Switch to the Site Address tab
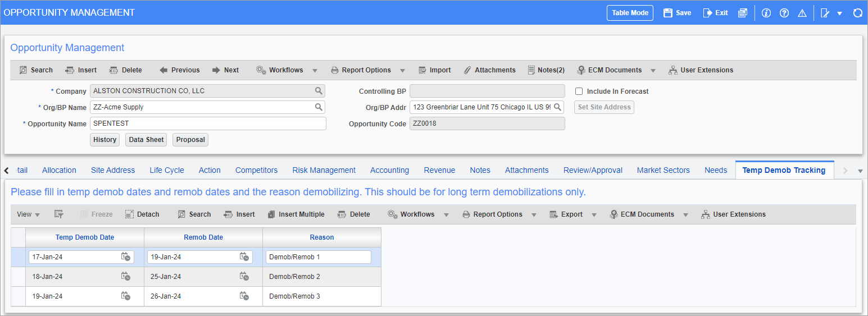 [113, 170]
